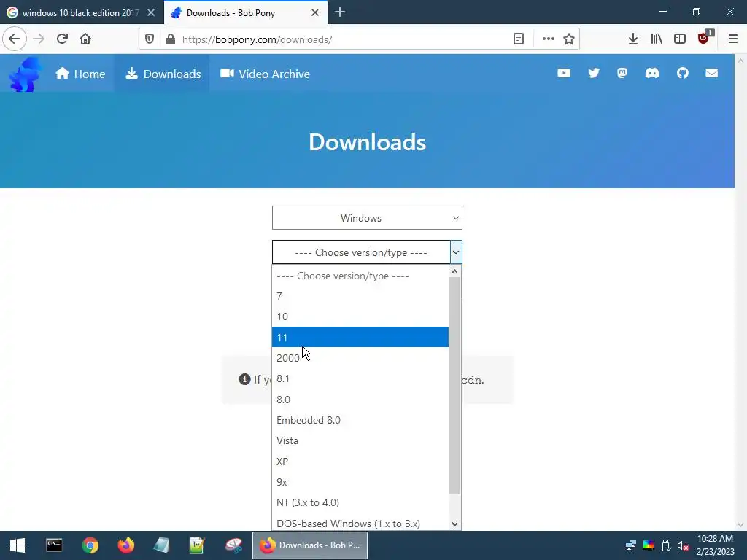Open Command Prompt from the taskbar

point(54,545)
